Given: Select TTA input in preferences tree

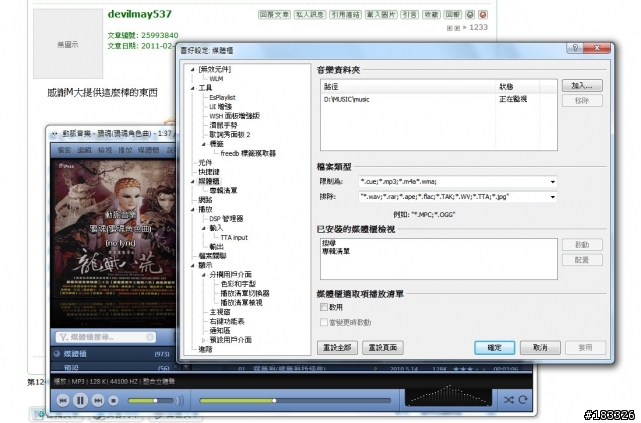Looking at the screenshot, I should 234,237.
